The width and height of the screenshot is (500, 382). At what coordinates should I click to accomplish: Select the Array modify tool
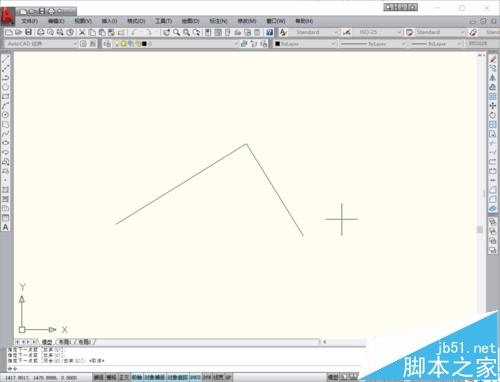point(493,97)
